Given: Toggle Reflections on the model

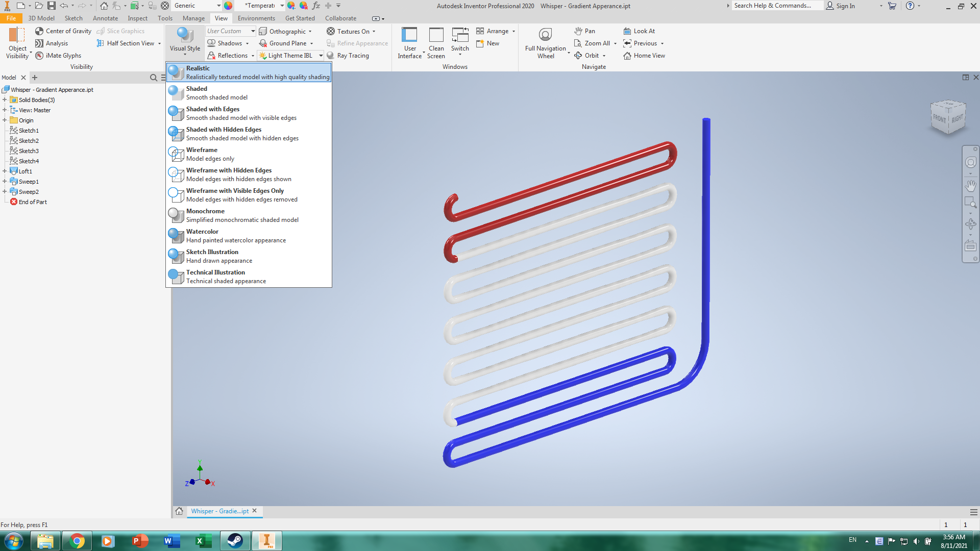Looking at the screenshot, I should pos(228,56).
